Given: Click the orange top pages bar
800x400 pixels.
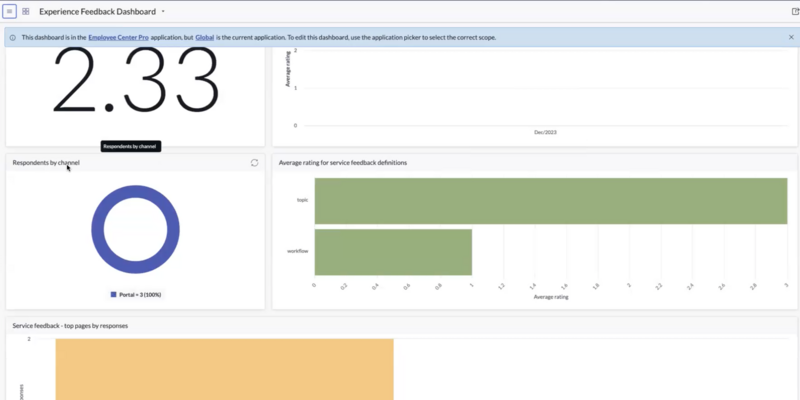Looking at the screenshot, I should coord(224,369).
